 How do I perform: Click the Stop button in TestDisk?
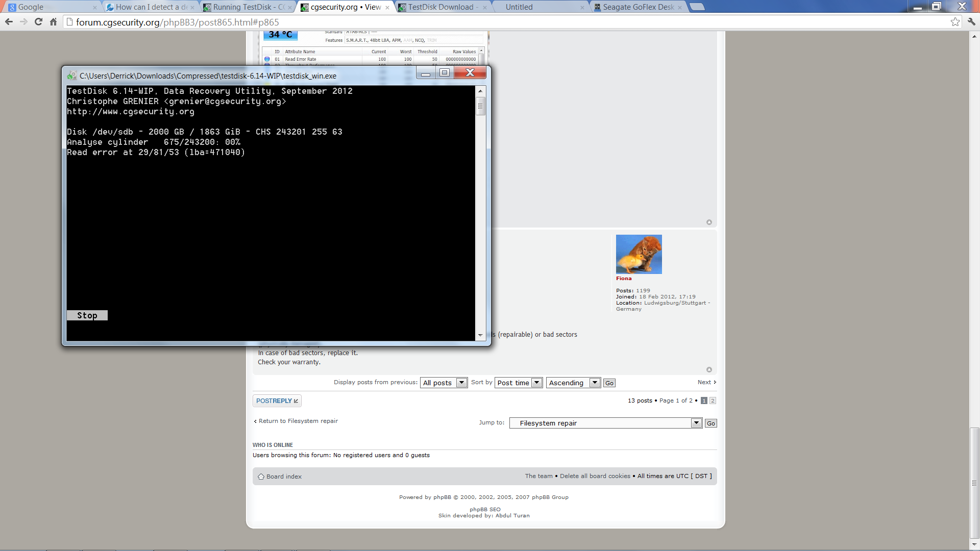[x=86, y=315]
